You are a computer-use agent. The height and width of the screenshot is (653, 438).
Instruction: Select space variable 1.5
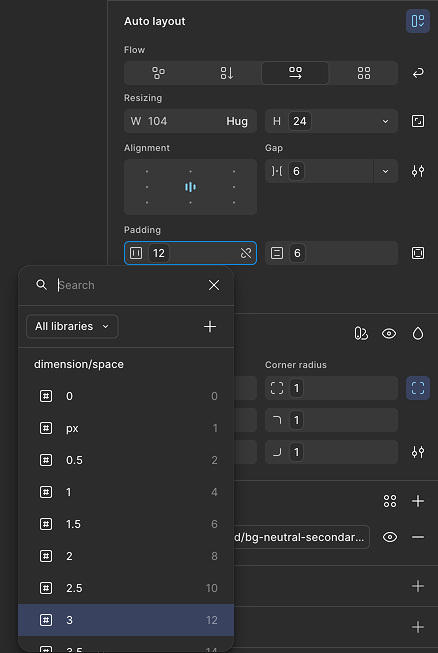pyautogui.click(x=126, y=524)
